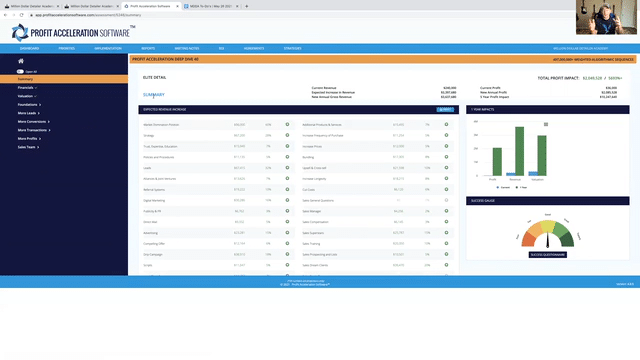Viewport: 640px width, 360px height.
Task: Open the ROI nav item
Action: pos(221,49)
